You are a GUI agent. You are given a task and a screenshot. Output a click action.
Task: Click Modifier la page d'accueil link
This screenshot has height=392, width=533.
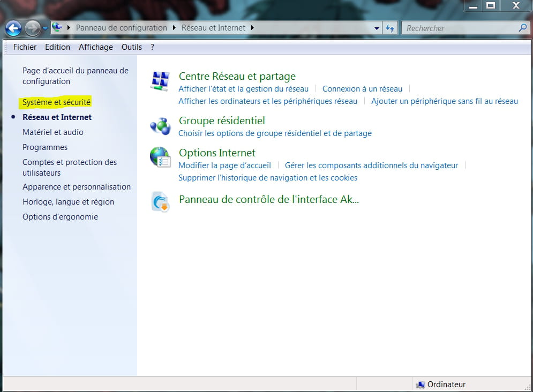point(224,165)
